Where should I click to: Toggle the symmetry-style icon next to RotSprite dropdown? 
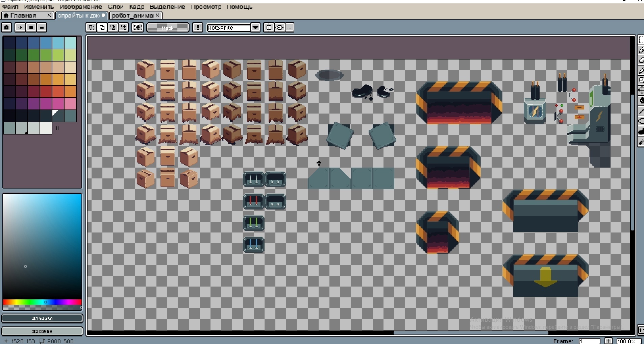tap(269, 27)
